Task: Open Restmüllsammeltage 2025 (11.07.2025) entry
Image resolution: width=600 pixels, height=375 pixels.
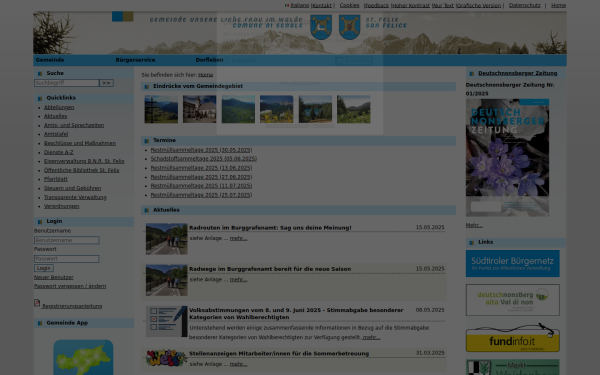Action: click(x=201, y=186)
